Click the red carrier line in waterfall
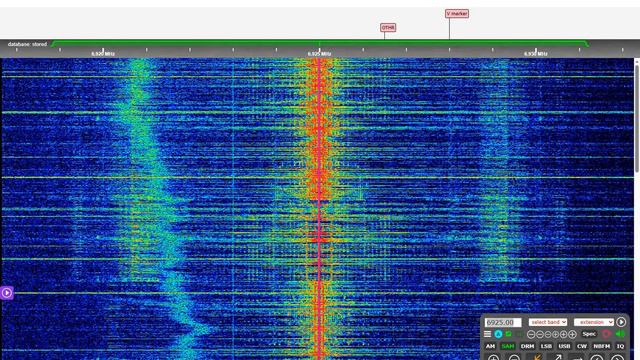Screen dimensions: 640x360 (319, 208)
